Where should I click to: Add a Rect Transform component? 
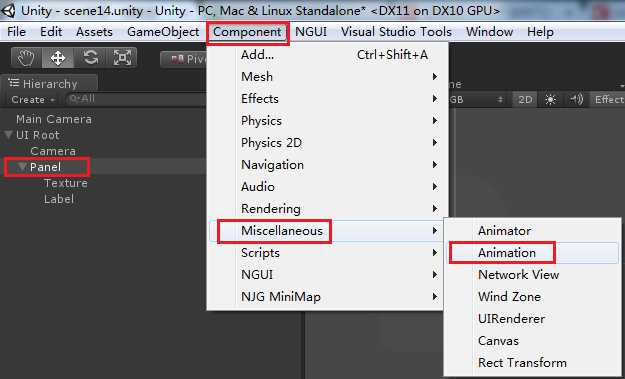[533, 363]
